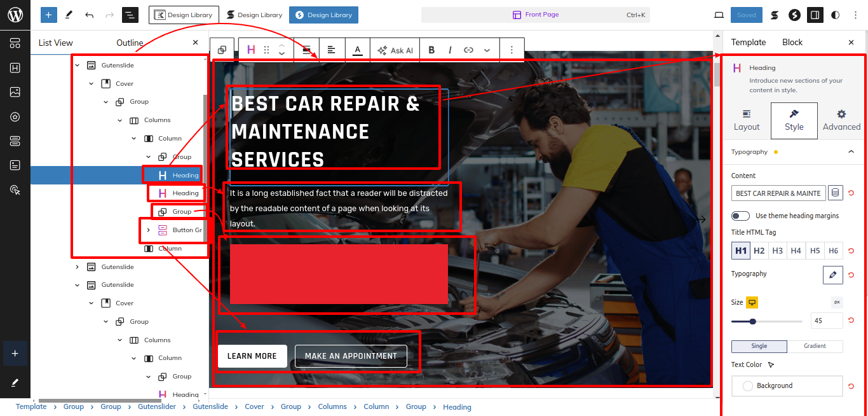Toggle Use theme heading margins switch
Viewport: 868px width, 416px height.
pos(740,216)
